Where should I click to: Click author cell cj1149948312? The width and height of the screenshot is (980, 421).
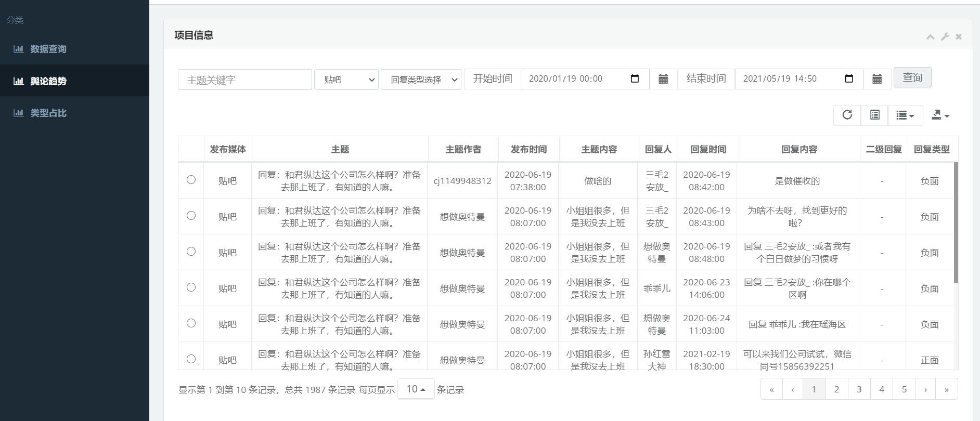[x=462, y=181]
